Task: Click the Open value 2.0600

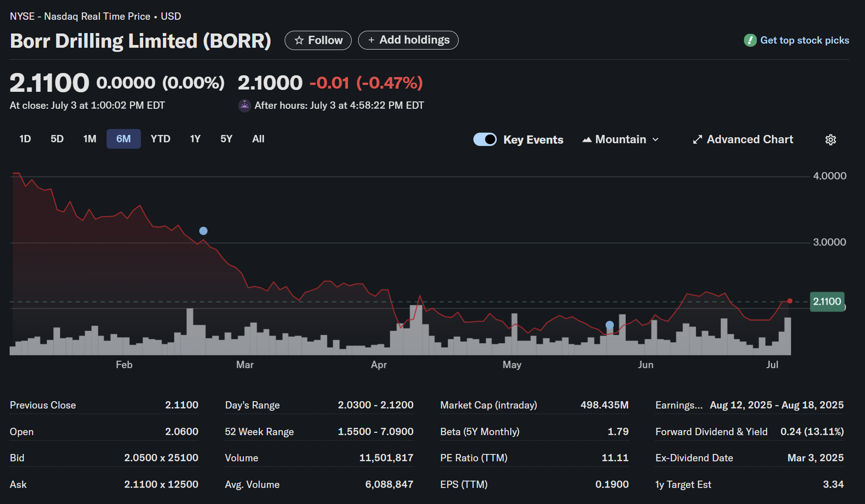Action: [x=182, y=432]
